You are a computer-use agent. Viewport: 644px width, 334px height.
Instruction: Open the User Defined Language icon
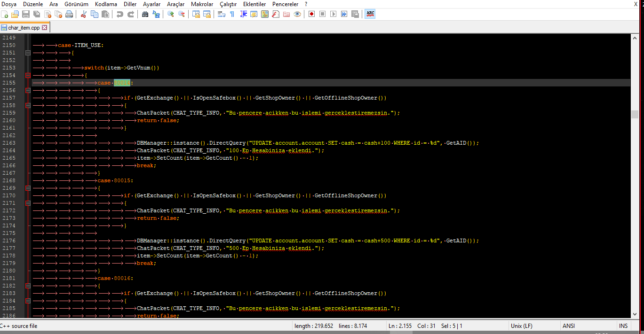tap(254, 14)
